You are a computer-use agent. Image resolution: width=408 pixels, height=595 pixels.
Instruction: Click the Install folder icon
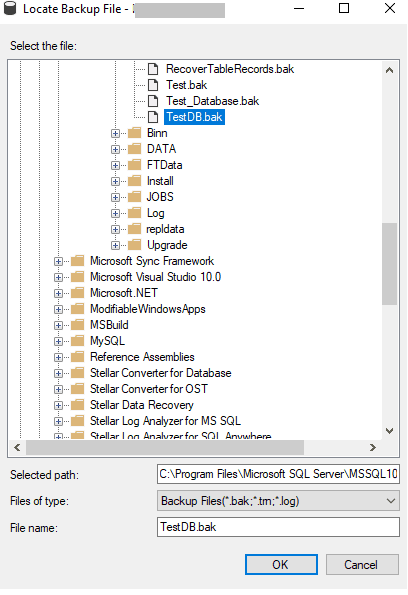coord(134,181)
